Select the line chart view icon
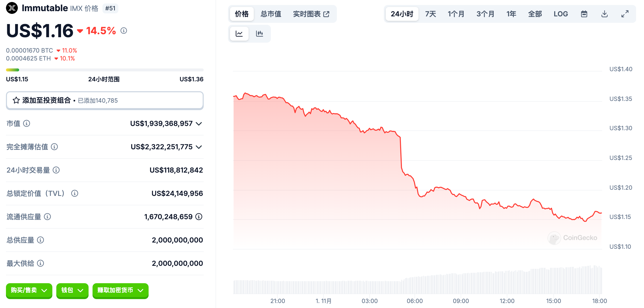 (x=239, y=33)
